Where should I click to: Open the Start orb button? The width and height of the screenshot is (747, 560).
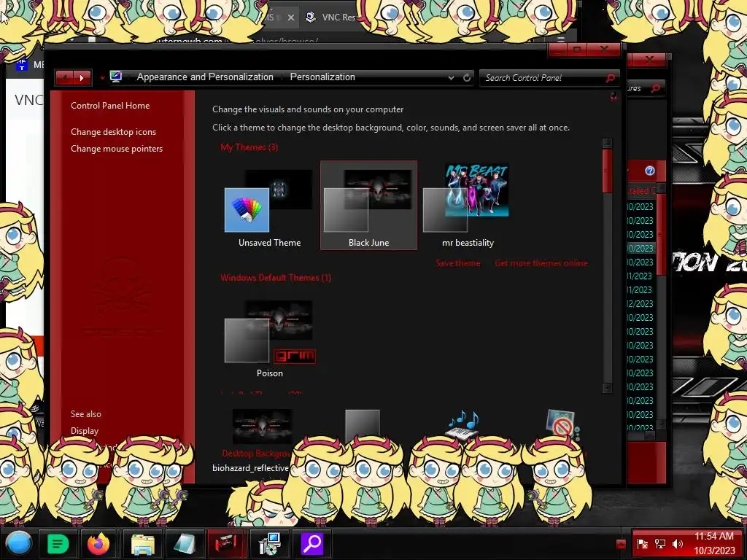19,543
